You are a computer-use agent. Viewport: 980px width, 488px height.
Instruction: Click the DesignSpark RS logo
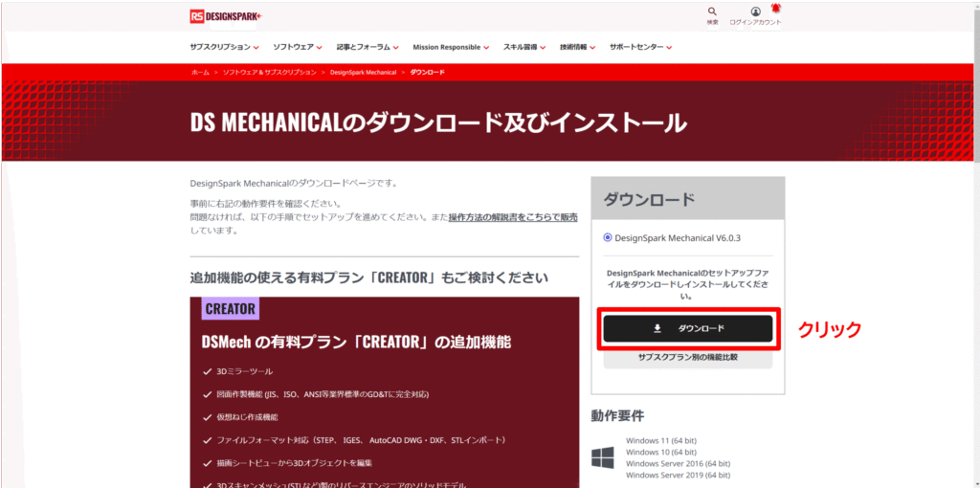(x=226, y=16)
